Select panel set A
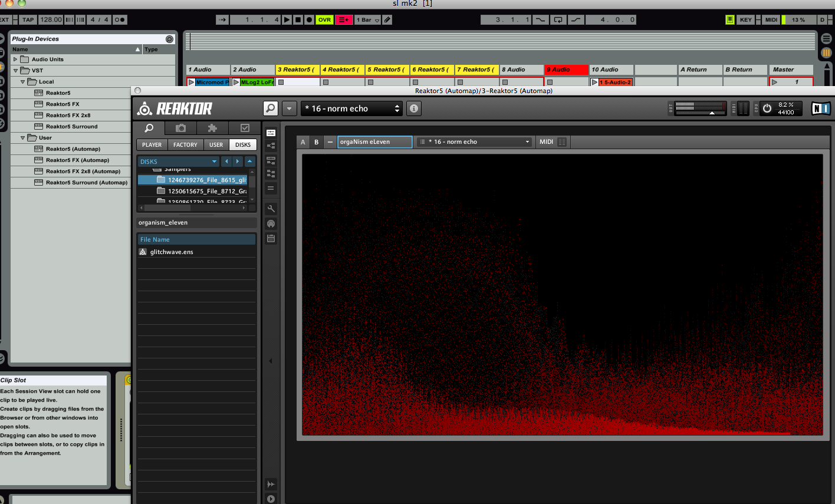This screenshot has width=835, height=504. pyautogui.click(x=303, y=142)
